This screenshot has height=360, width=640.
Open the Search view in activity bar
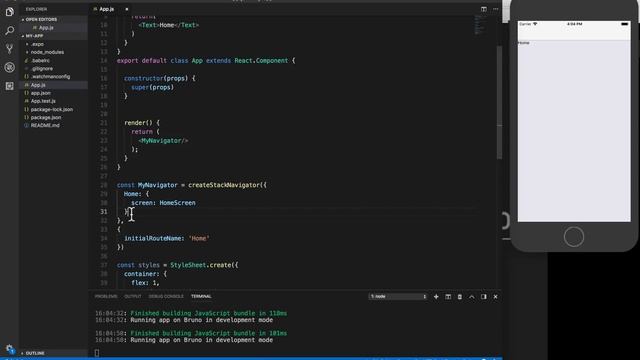point(9,31)
